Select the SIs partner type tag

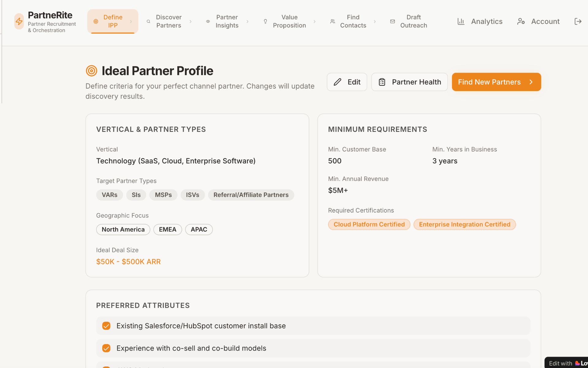tap(136, 195)
